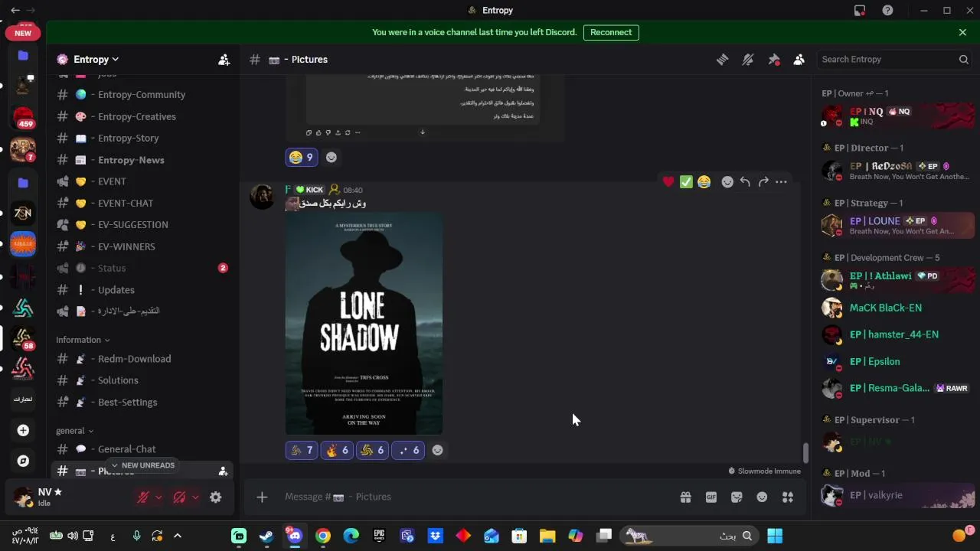Open the notification settings bell icon
The height and width of the screenshot is (551, 980).
(748, 60)
